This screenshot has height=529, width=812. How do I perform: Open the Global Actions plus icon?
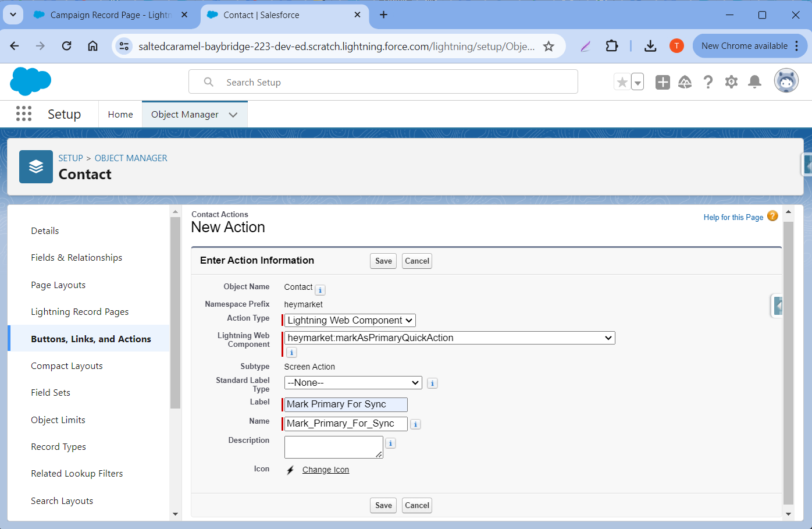click(663, 82)
